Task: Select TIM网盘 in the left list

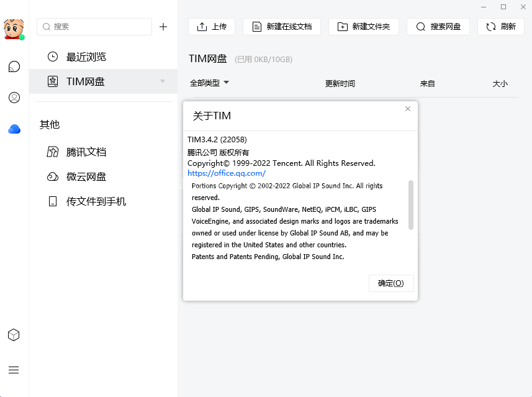Action: [104, 81]
